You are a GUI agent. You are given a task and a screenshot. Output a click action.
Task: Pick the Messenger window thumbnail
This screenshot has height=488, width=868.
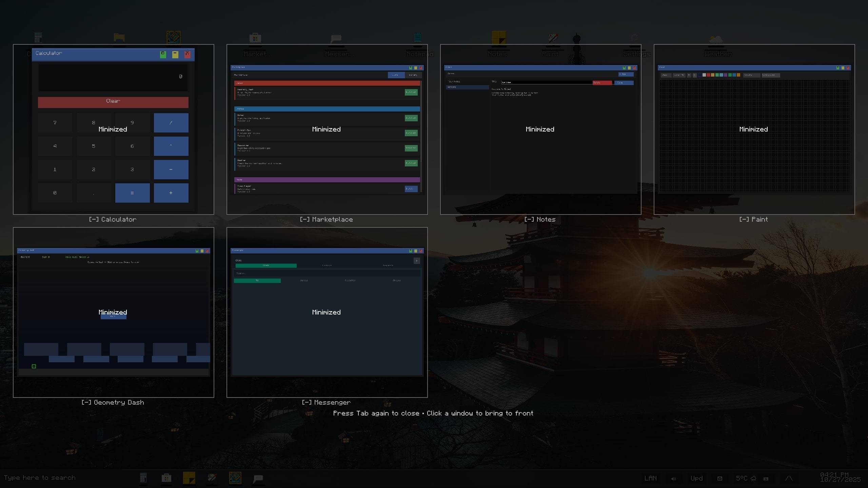tap(327, 312)
